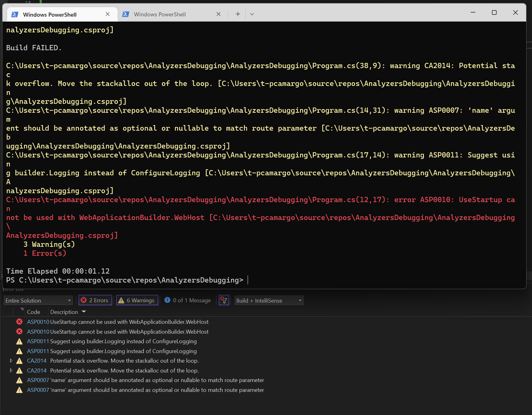Close the second PowerShell tab
The image size is (532, 415).
coord(218,14)
